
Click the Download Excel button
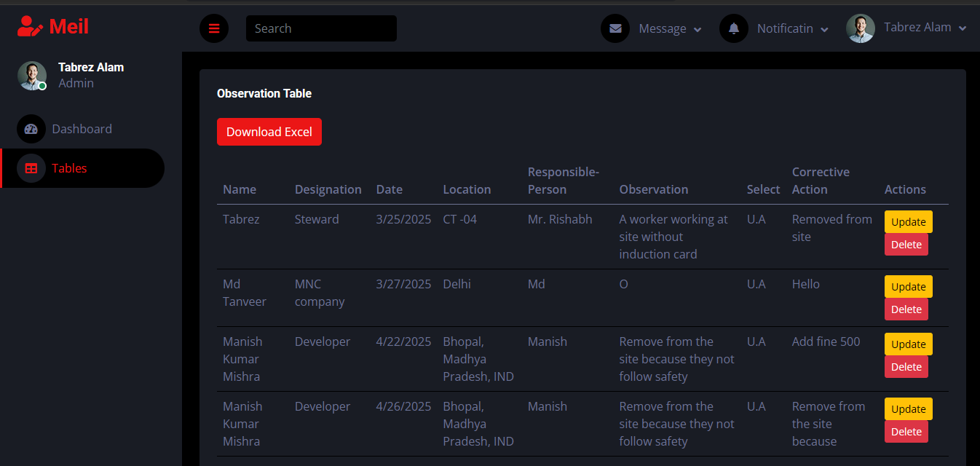click(x=269, y=132)
